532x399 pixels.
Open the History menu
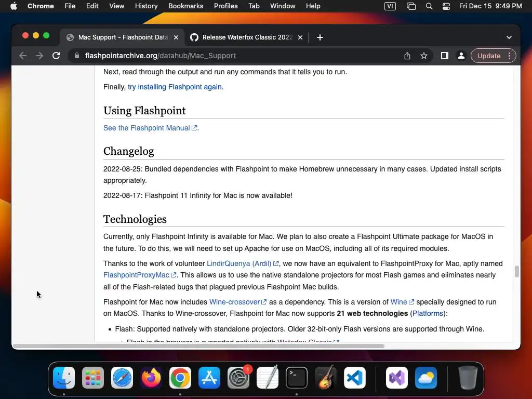point(146,6)
